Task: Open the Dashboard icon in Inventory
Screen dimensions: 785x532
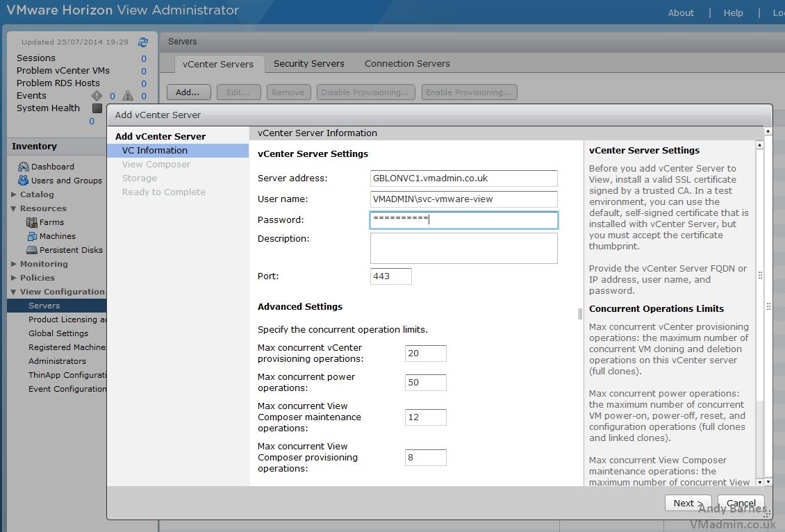Action: (24, 167)
